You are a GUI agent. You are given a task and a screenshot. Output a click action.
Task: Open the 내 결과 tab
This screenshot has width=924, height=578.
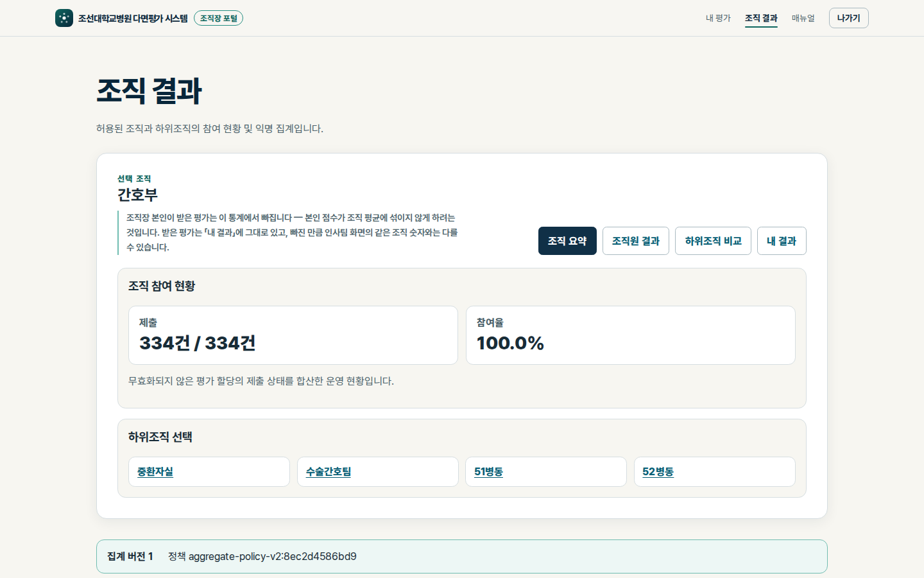pyautogui.click(x=782, y=241)
